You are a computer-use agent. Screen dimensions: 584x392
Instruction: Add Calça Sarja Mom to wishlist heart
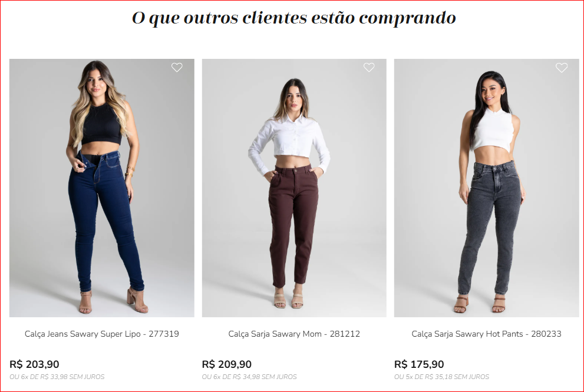click(369, 67)
